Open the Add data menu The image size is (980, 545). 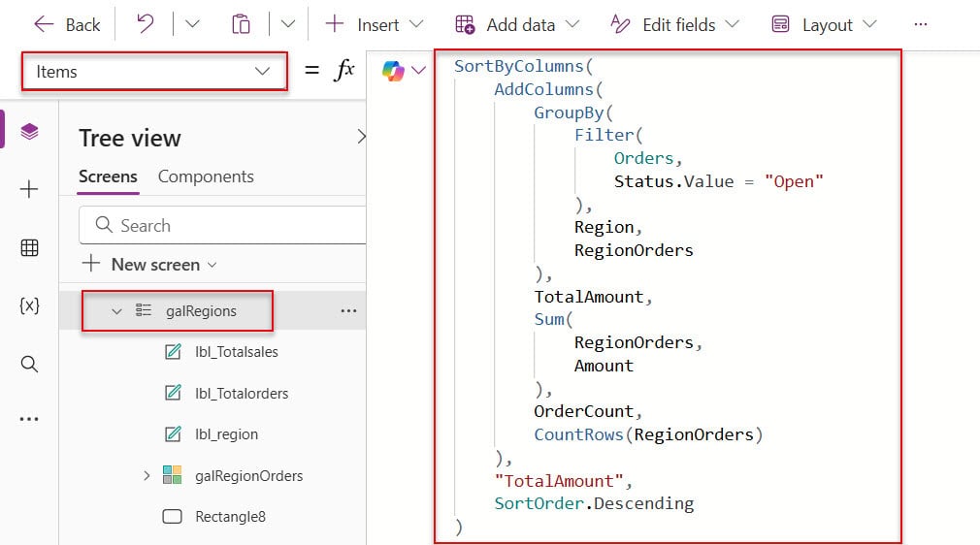point(517,24)
